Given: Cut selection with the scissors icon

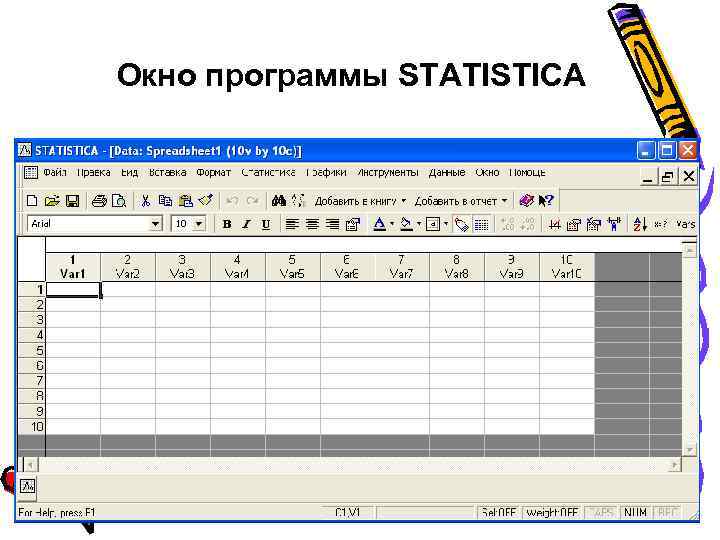Looking at the screenshot, I should 146,201.
